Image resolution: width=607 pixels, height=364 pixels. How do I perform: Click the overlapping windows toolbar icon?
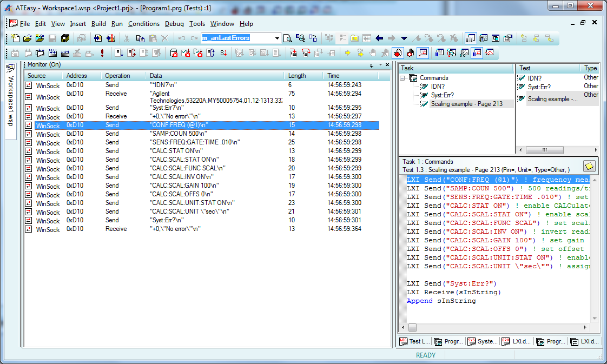[x=496, y=38]
